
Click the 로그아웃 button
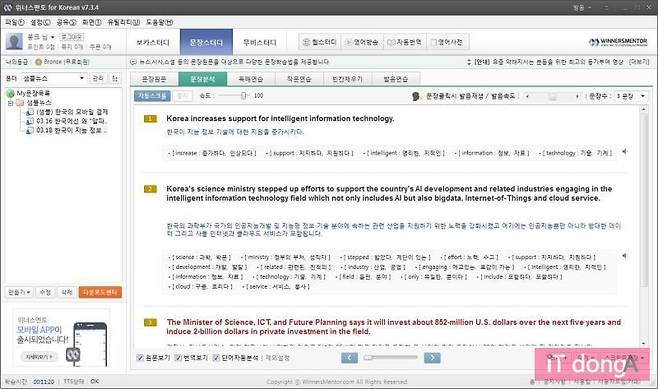click(72, 37)
